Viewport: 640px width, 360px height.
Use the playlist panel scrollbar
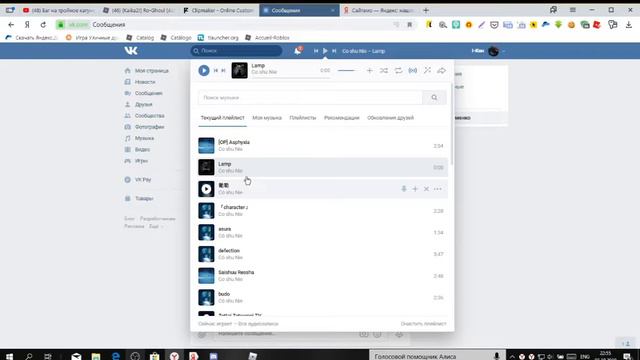click(451, 124)
